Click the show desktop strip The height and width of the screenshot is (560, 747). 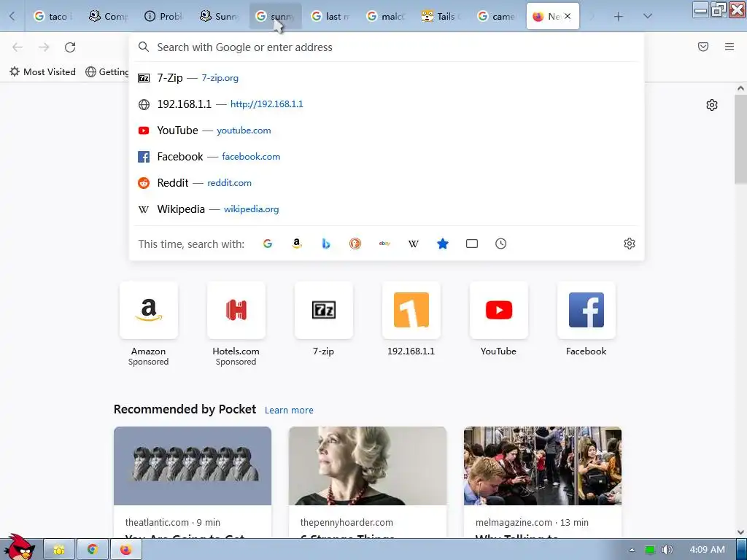741,550
